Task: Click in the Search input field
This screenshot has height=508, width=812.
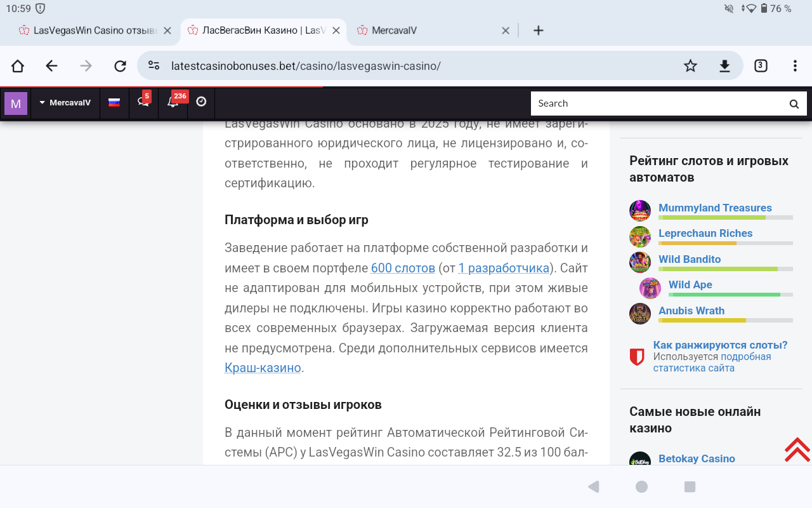Action: [657, 104]
